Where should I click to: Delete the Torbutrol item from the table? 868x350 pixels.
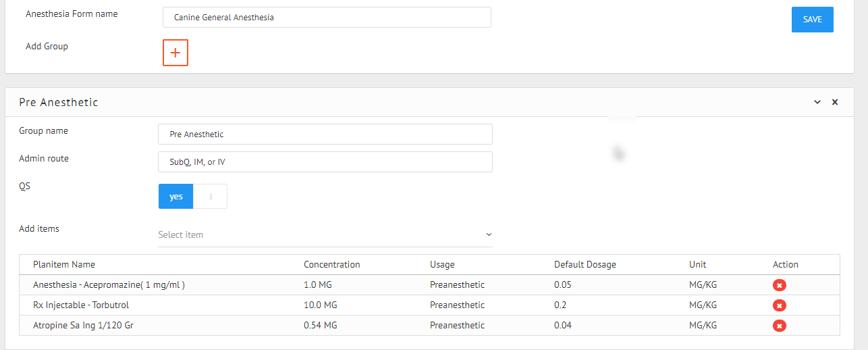click(x=779, y=305)
